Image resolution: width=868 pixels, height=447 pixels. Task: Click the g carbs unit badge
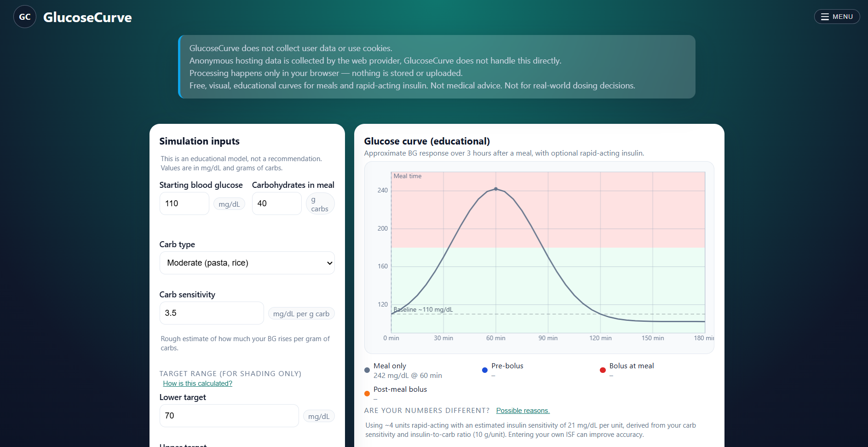tap(320, 203)
